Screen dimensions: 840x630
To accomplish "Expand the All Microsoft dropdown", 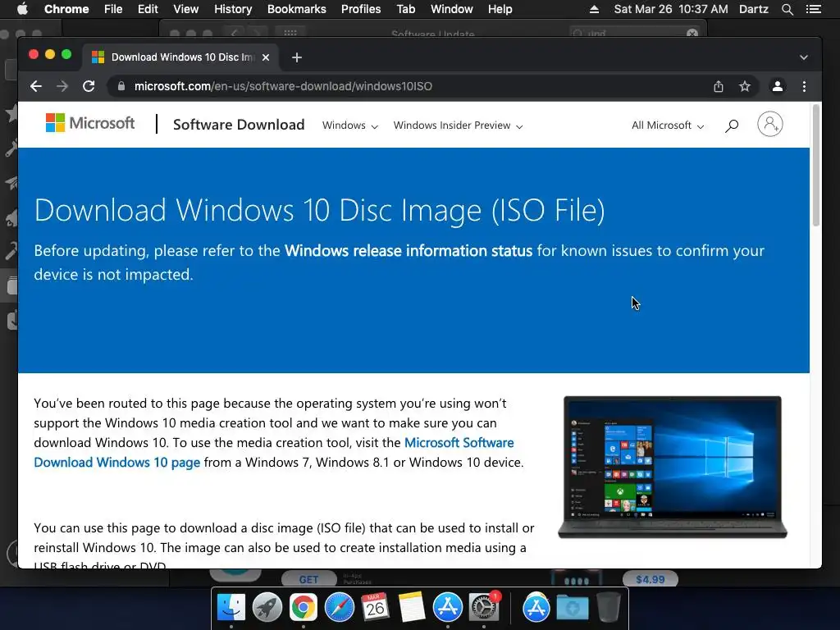I will tap(668, 126).
